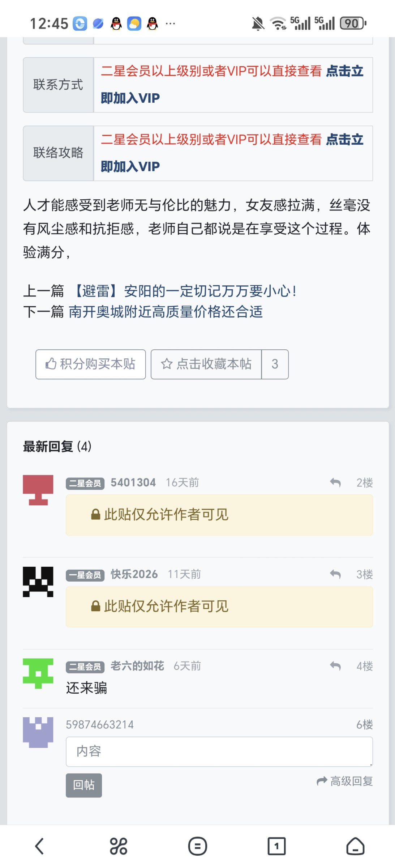Click 点击立即加入VIP link in 联系方式 row
Screen dimensions: 395x868
[x=130, y=98]
